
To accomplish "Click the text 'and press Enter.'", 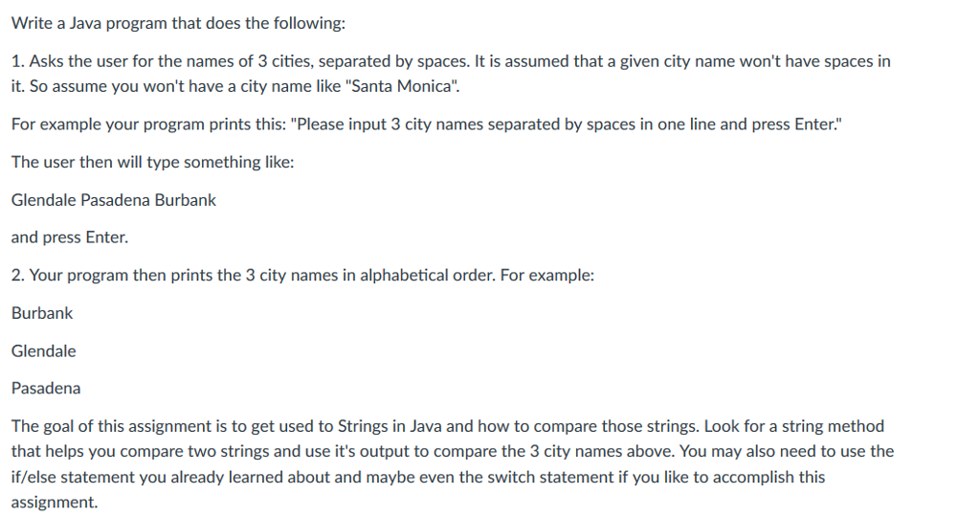I will 69,237.
